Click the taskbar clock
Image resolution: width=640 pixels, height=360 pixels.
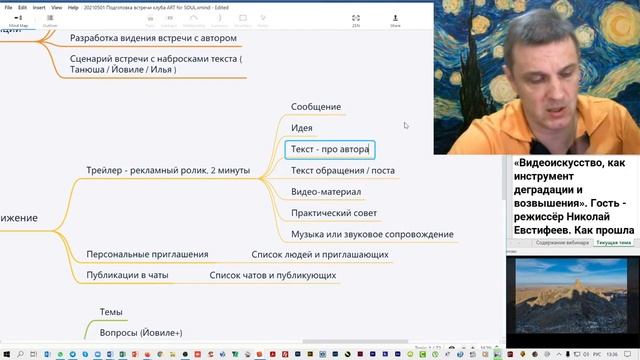point(612,354)
